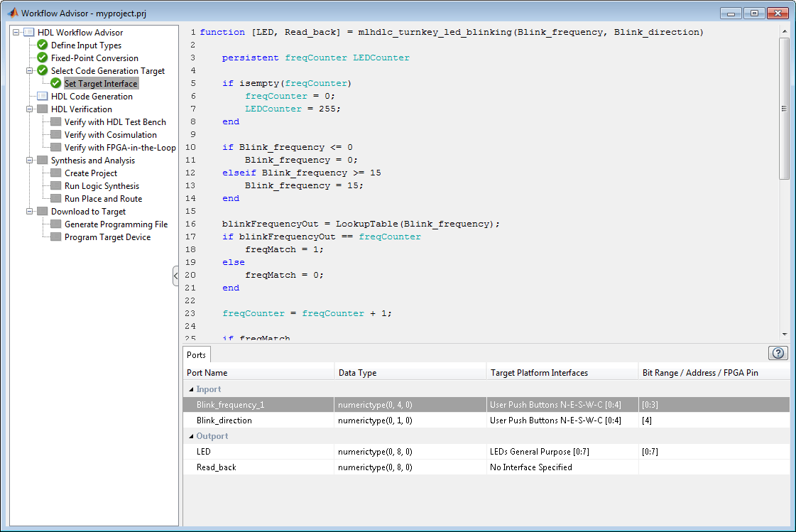Screen dimensions: 796x532
Task: Collapse the Outport group in ports table
Action: pyautogui.click(x=190, y=436)
